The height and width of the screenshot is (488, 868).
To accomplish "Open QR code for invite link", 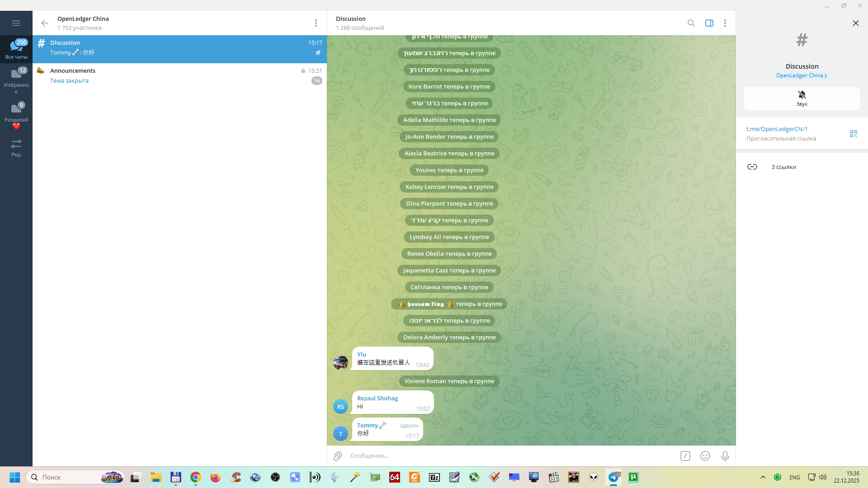I will pos(853,134).
